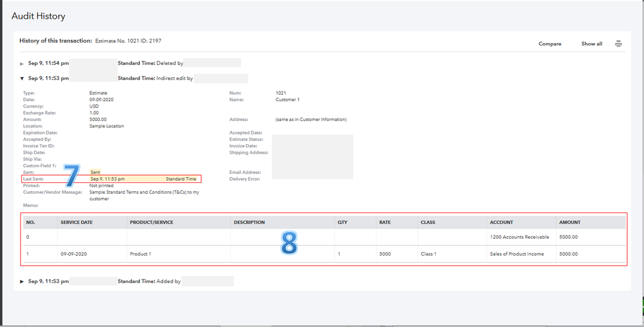
Task: Click the Not printed value
Action: [101, 186]
